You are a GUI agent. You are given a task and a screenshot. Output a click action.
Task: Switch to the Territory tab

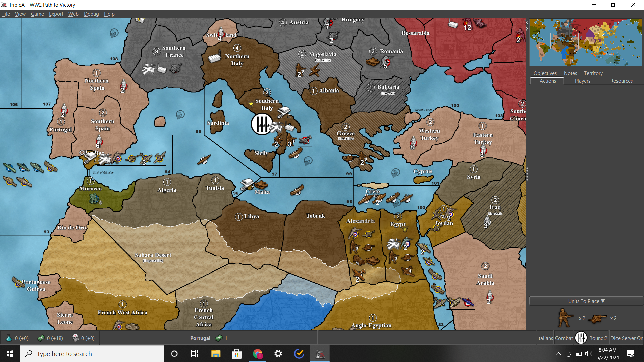(x=593, y=73)
